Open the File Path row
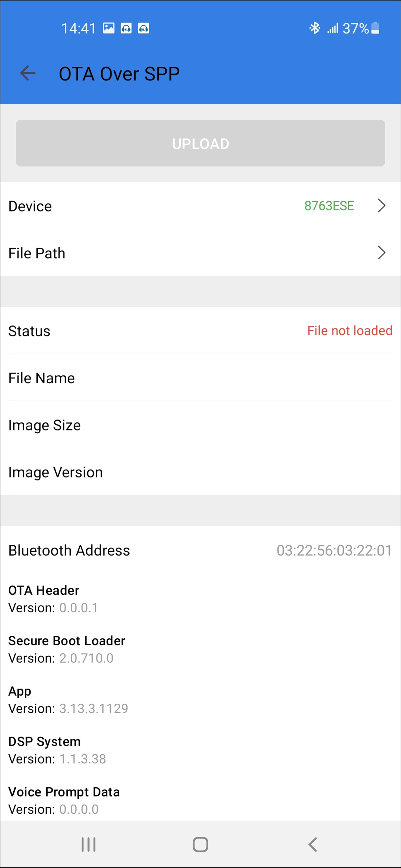This screenshot has width=401, height=868. tap(200, 253)
